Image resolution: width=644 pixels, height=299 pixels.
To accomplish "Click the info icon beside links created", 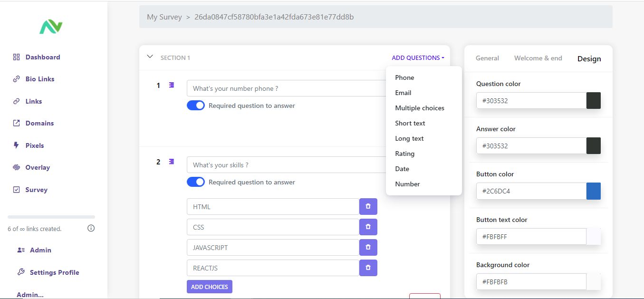I will 91,228.
